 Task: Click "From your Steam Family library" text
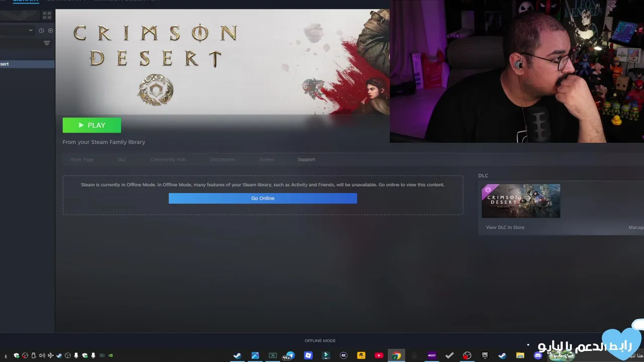(x=104, y=142)
